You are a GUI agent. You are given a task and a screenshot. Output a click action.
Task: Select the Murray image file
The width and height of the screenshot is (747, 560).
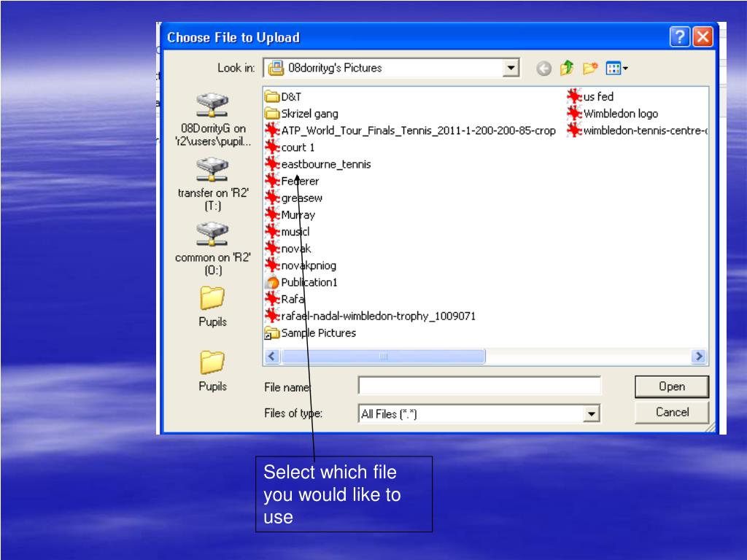coord(290,215)
